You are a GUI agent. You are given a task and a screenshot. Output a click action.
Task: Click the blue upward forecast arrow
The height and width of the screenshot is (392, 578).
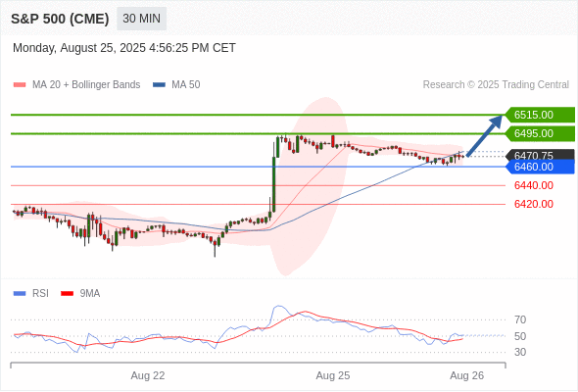point(485,135)
